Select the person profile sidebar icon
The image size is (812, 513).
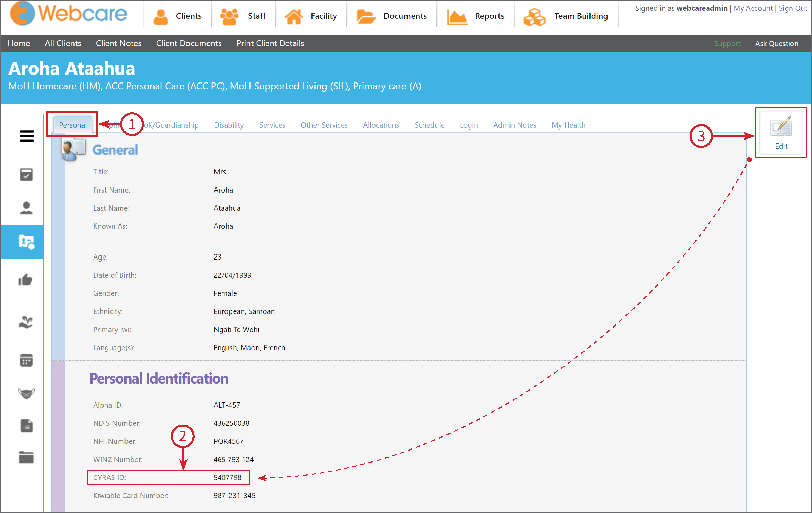click(26, 208)
